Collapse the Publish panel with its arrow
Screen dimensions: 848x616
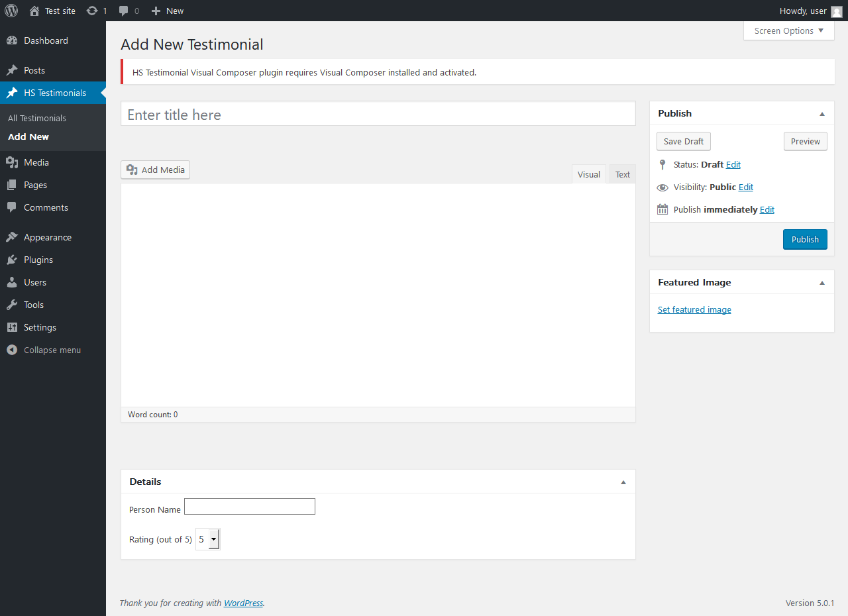(x=822, y=114)
